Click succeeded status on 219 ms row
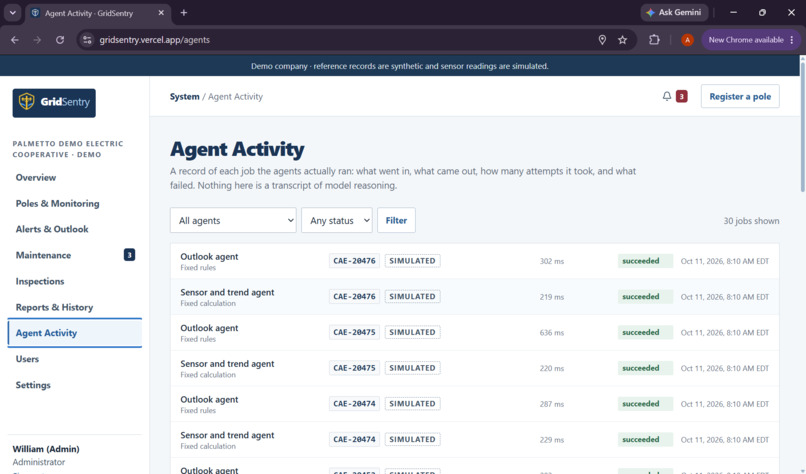The height and width of the screenshot is (474, 806). [645, 296]
